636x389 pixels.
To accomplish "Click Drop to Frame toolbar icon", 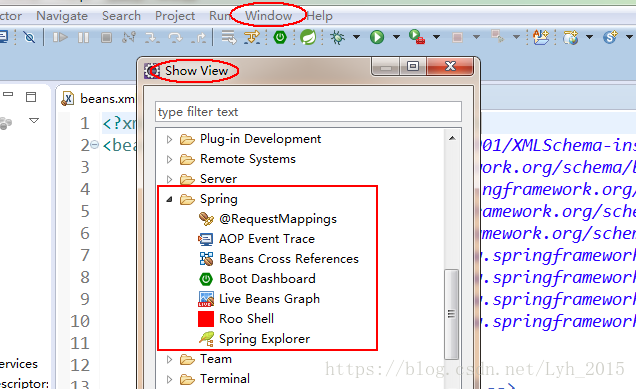I will point(229,37).
